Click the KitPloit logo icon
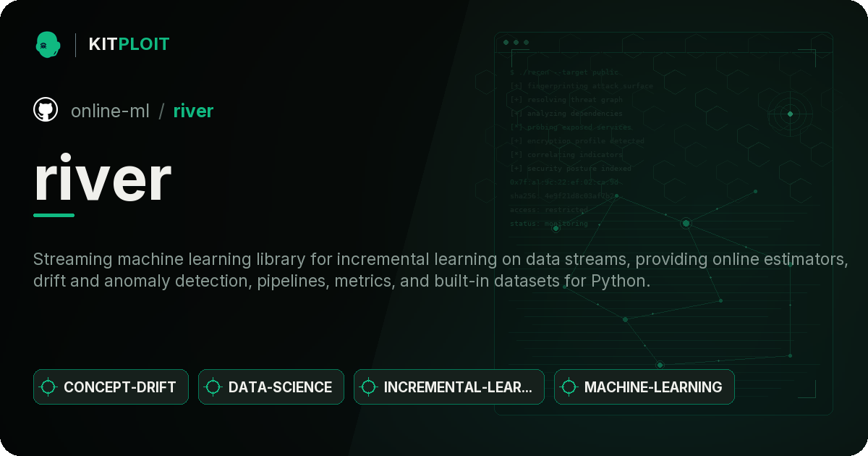 48,44
